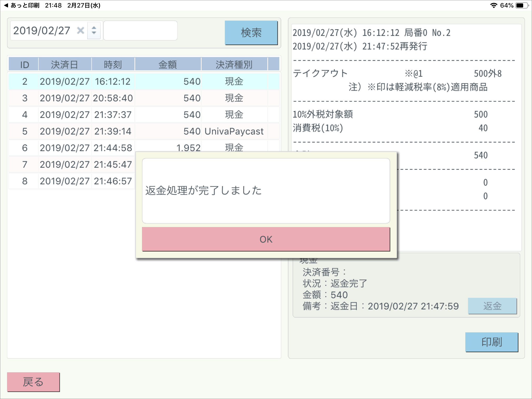Screen dimensions: 532x399
Task: Click the 決済日 column header
Action: pyautogui.click(x=65, y=64)
